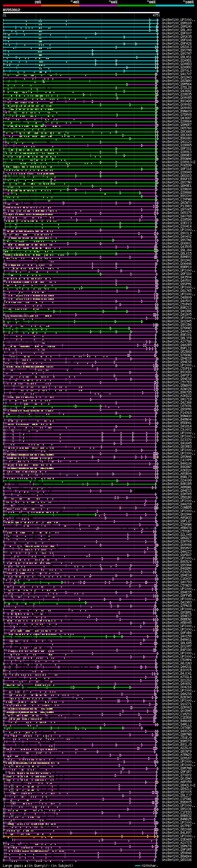Select the UniRef100_B9GU80 label
Image resolution: width=197 pixels, height=868 pixels.
point(177,139)
